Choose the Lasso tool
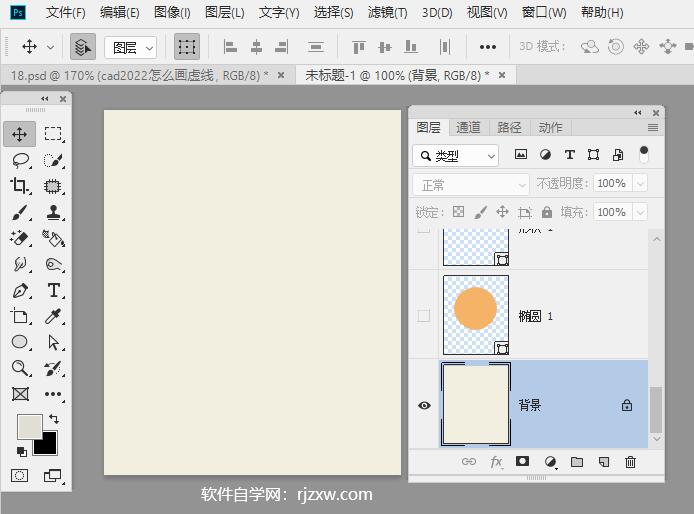 pyautogui.click(x=20, y=160)
